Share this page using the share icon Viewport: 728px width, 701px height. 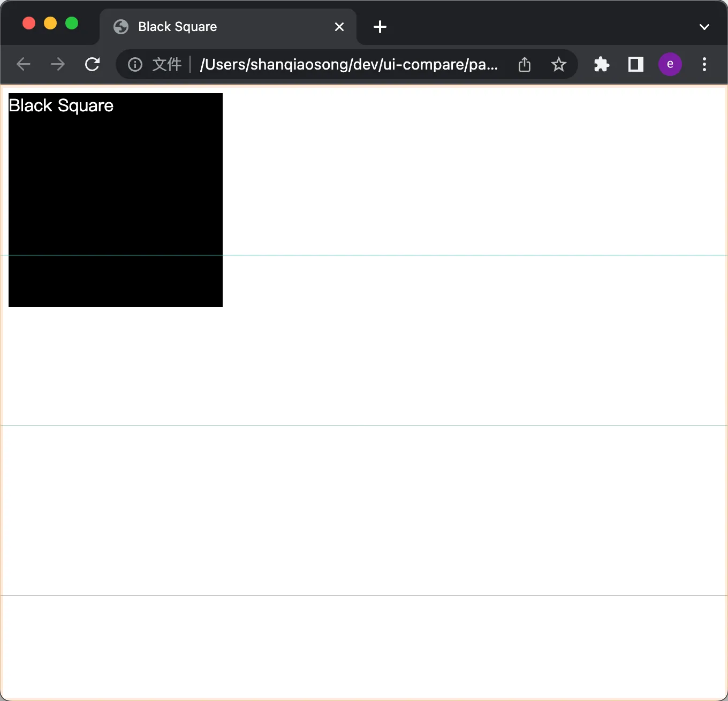[525, 65]
